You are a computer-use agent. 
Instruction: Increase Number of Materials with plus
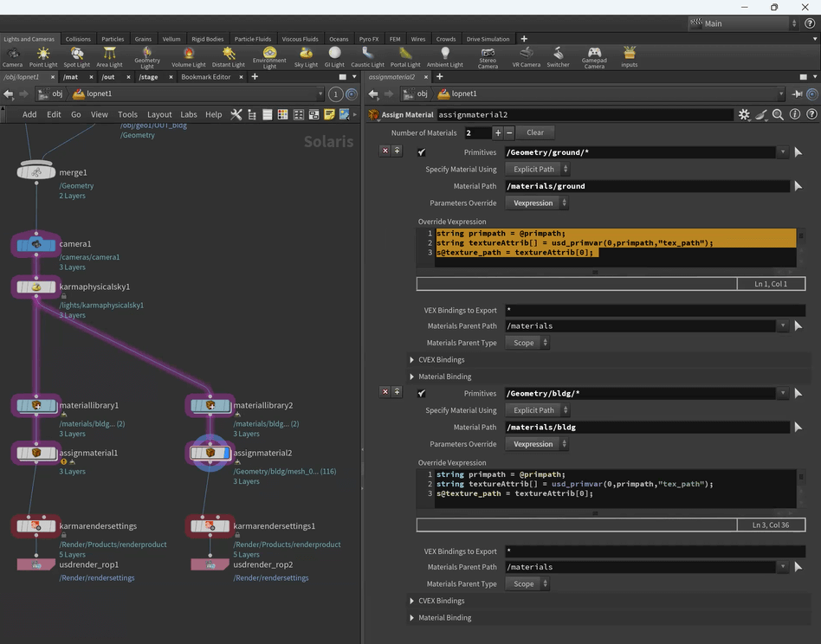[497, 132]
